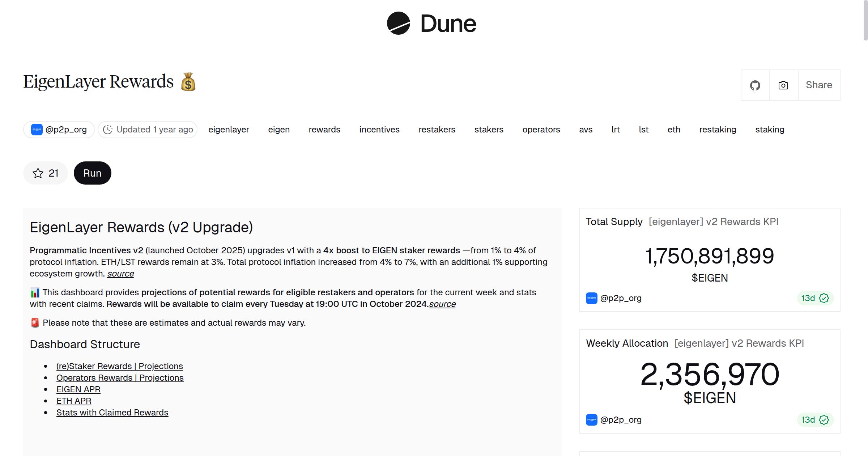Open Total Supply query title
This screenshot has width=868, height=456.
pos(614,222)
